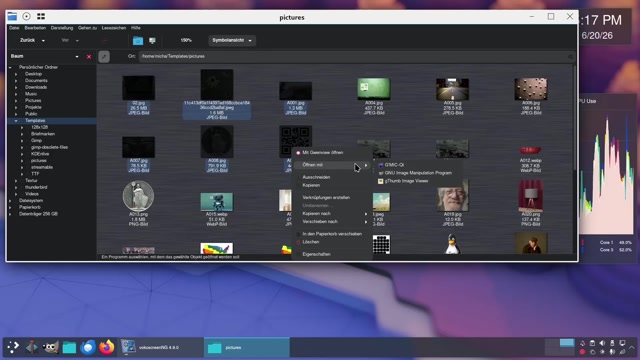The height and width of the screenshot is (360, 640).
Task: Click the Gwenview icon in the context menu
Action: tap(298, 153)
